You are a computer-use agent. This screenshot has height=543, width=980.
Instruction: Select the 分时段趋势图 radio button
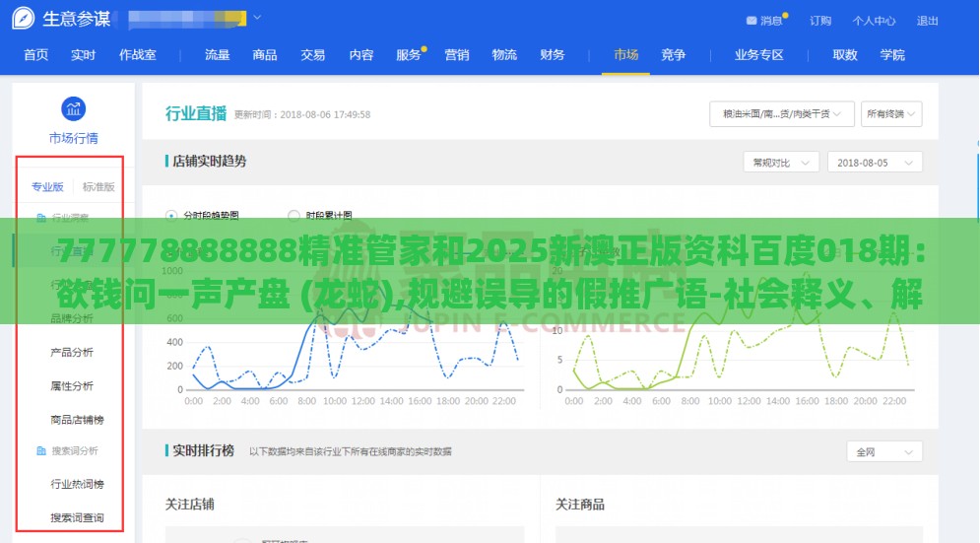tap(171, 216)
